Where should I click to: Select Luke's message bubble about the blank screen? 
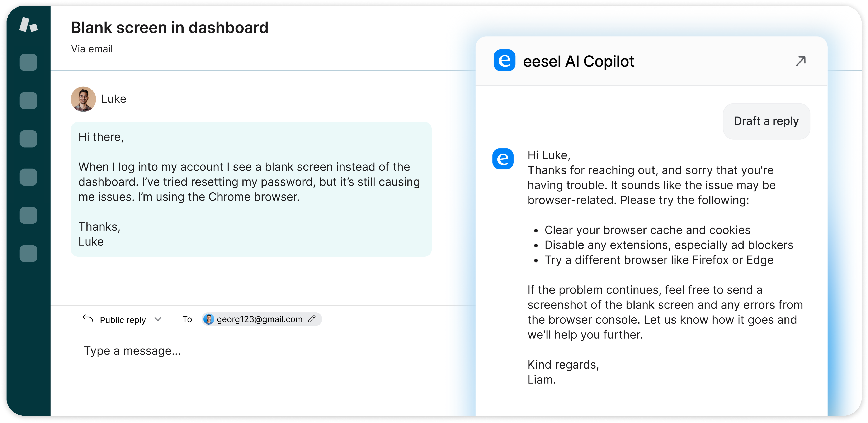tap(251, 189)
